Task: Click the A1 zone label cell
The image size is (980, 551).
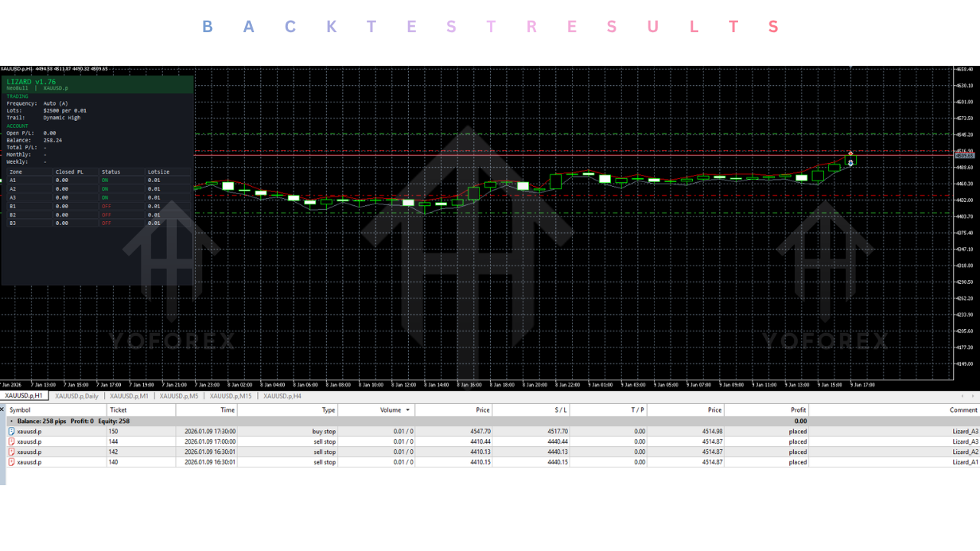Action: [12, 180]
